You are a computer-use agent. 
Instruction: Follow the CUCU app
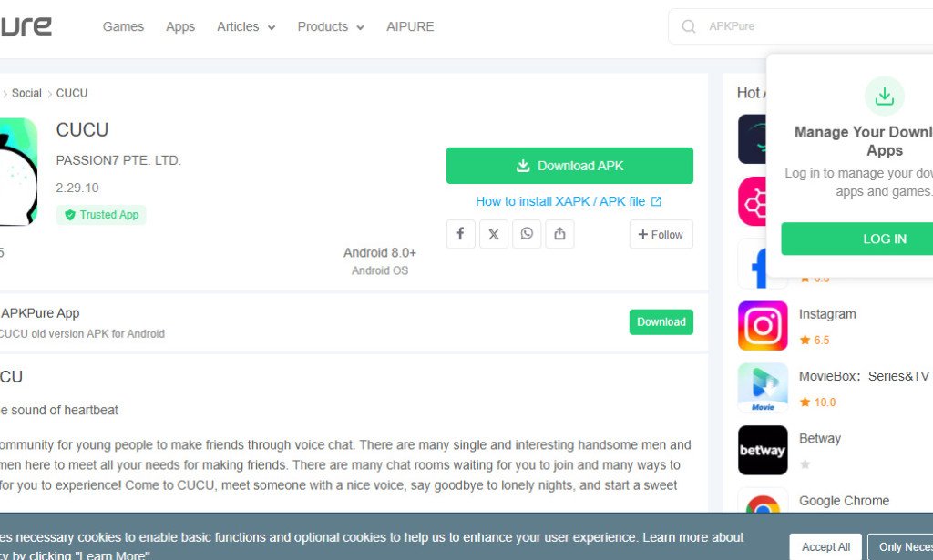pos(661,234)
